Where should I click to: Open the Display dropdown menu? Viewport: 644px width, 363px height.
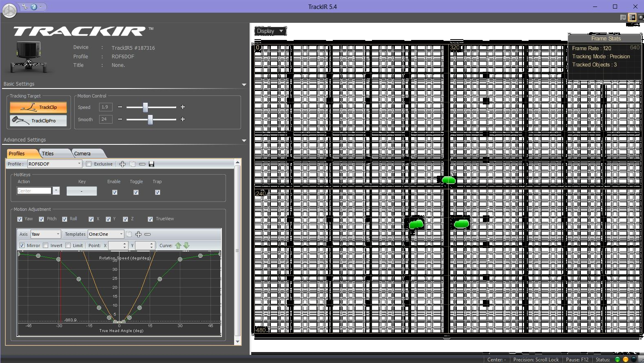270,31
